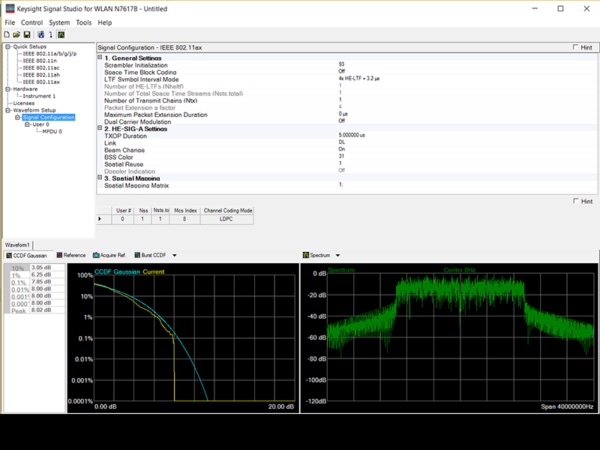Image resolution: width=600 pixels, height=450 pixels.
Task: Select Instrument 1 in the tree
Action: coord(39,96)
